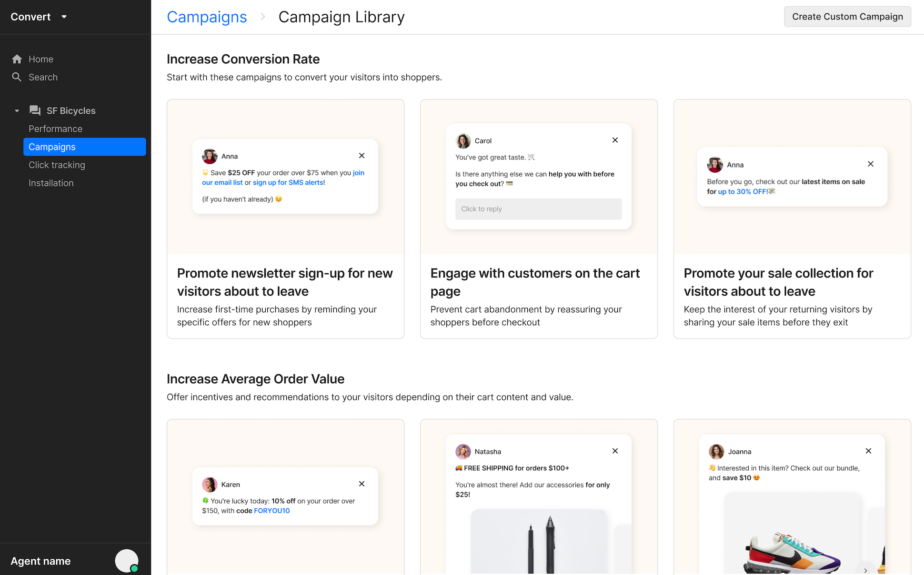Close Karen's 10% off message preview
This screenshot has width=924, height=575.
(362, 484)
